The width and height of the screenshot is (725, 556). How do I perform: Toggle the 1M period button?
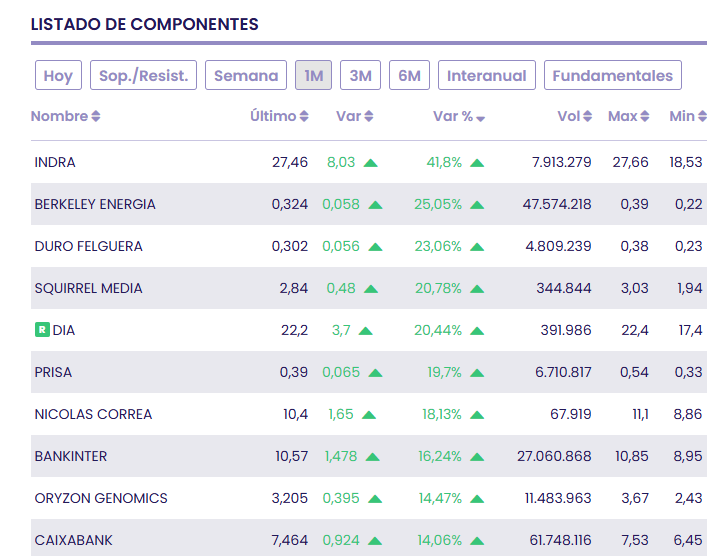(313, 76)
